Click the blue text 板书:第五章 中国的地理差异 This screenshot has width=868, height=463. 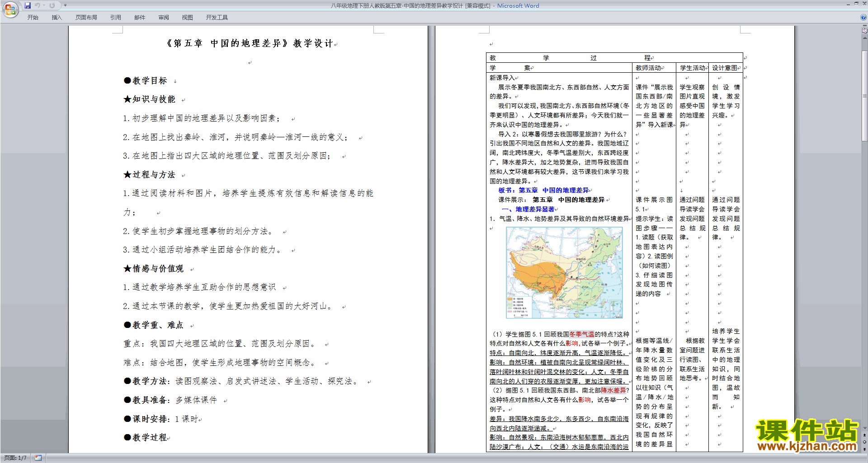pos(543,191)
